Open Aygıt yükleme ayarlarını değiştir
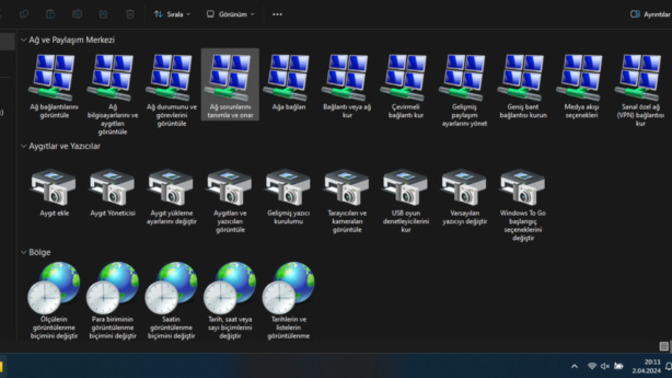This screenshot has width=672, height=378. [171, 196]
